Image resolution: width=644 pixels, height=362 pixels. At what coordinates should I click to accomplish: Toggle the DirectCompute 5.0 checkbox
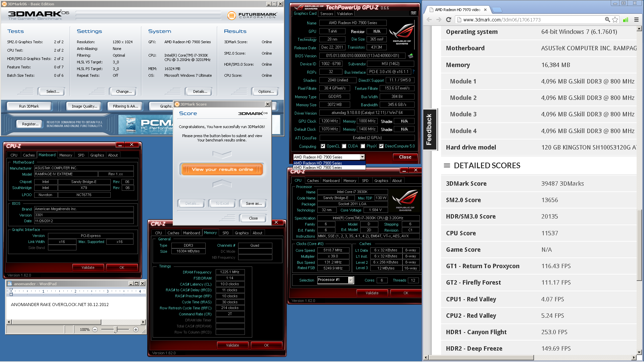pyautogui.click(x=381, y=146)
